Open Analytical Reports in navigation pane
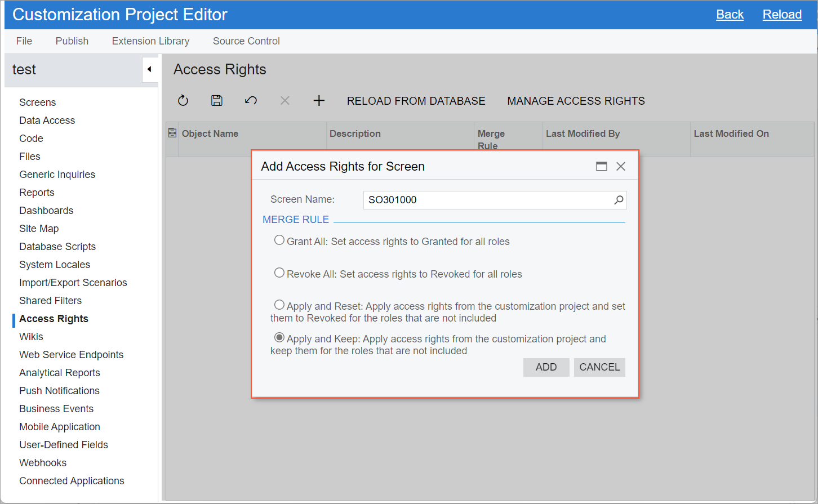Viewport: 818px width, 504px height. [60, 373]
